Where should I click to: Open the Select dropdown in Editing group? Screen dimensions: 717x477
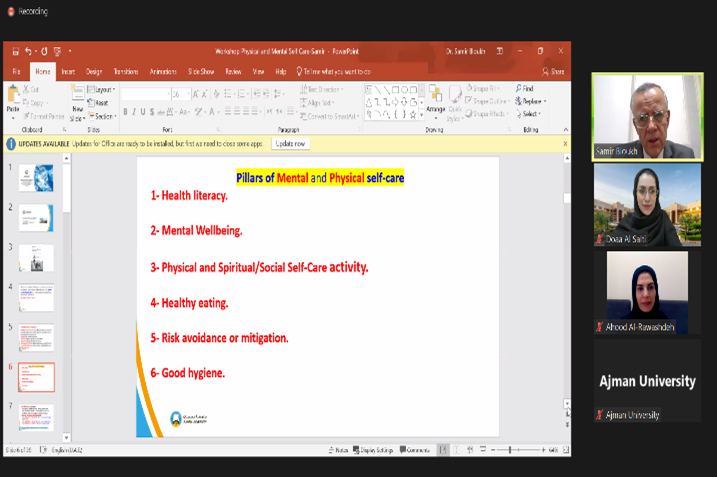point(530,114)
